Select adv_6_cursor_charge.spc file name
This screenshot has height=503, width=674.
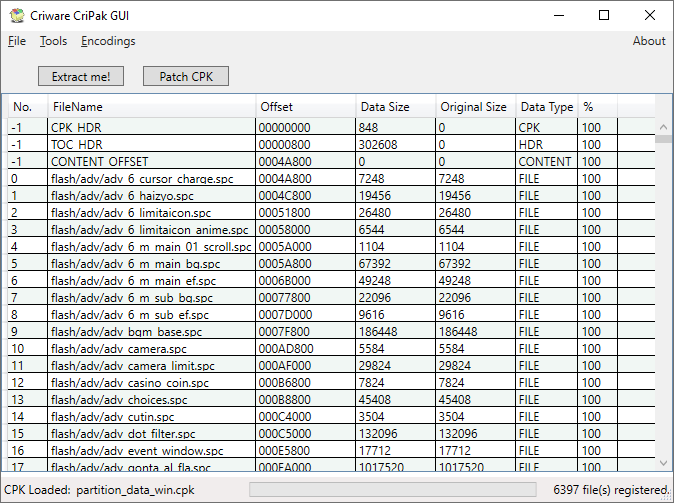click(x=142, y=178)
